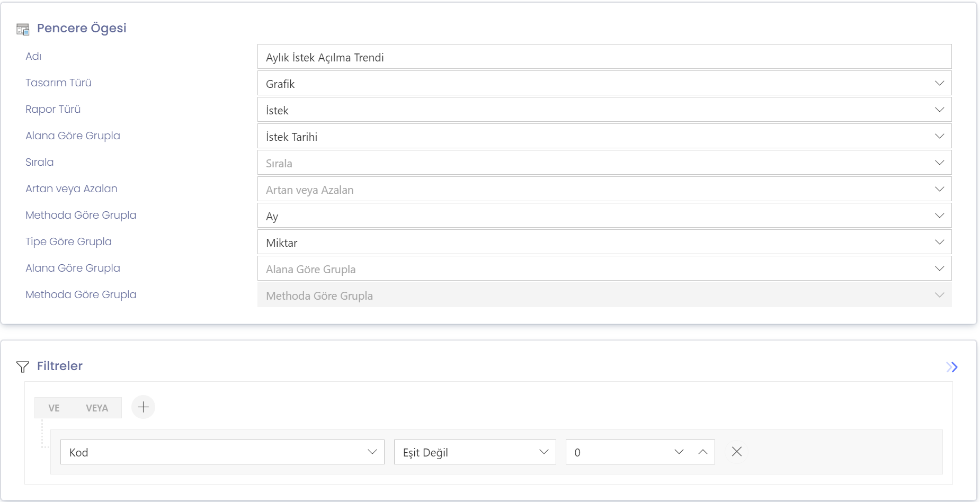
Task: Click the Tasarım Türü label
Action: [x=58, y=83]
